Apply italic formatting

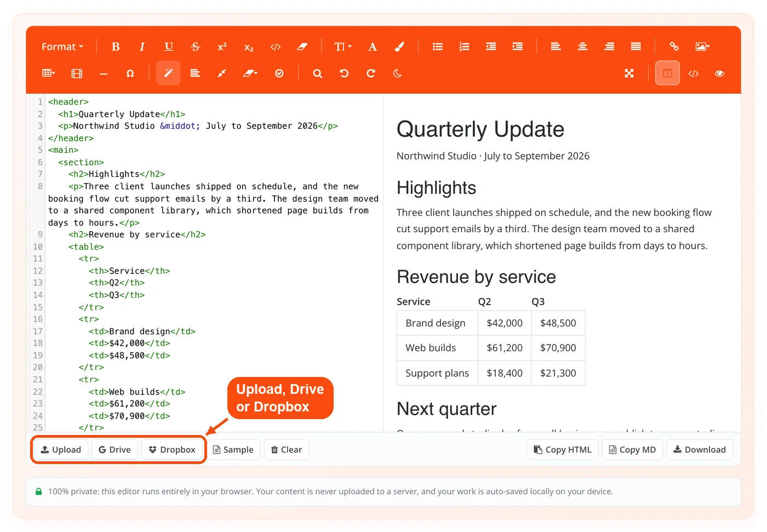[x=142, y=47]
